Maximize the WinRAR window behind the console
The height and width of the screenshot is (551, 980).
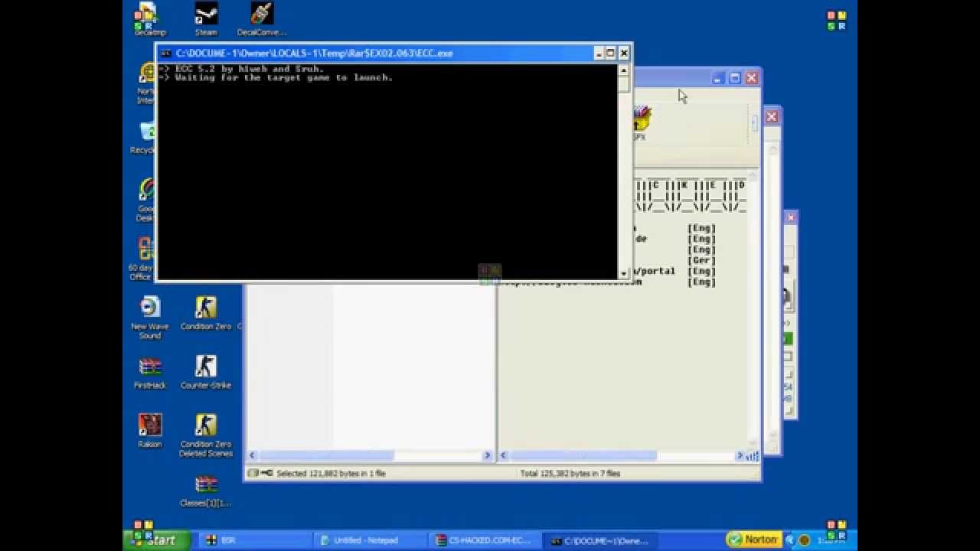tap(734, 78)
